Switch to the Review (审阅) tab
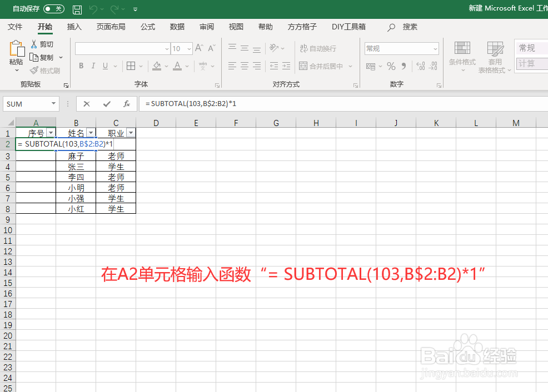The image size is (548, 392). pyautogui.click(x=207, y=27)
